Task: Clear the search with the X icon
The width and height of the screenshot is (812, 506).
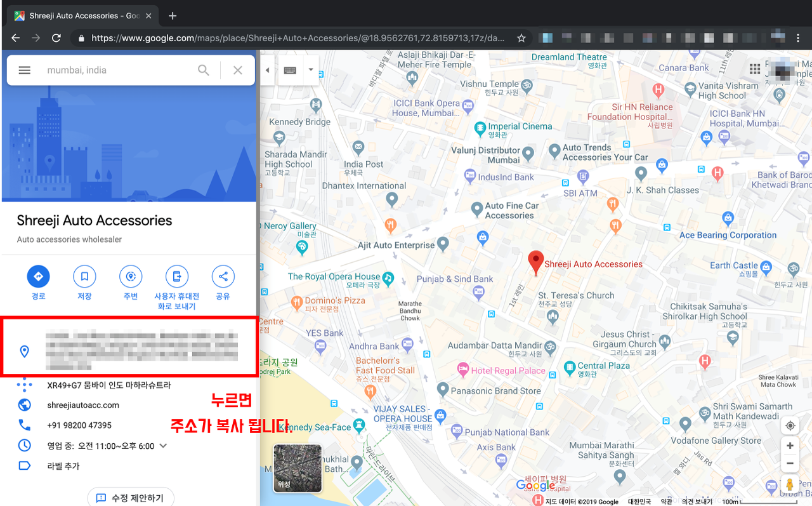Action: [238, 70]
